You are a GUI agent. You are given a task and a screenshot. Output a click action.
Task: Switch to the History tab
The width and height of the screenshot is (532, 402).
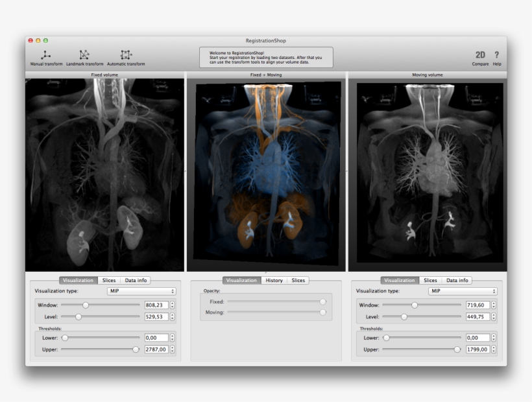(274, 280)
